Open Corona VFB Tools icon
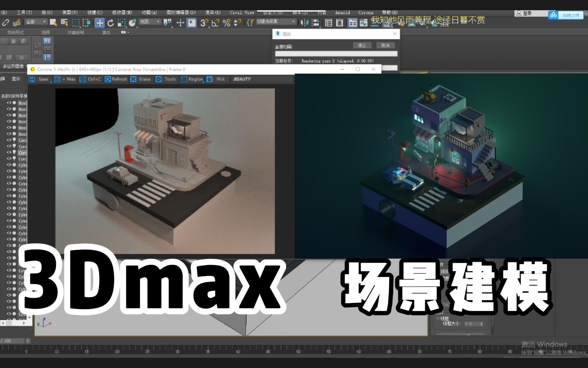Image resolution: width=588 pixels, height=368 pixels. coord(159,79)
